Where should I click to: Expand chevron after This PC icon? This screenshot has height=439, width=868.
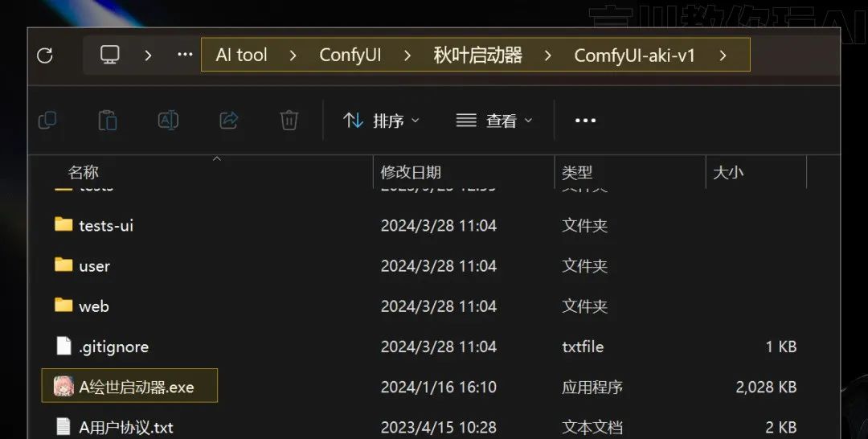click(148, 55)
